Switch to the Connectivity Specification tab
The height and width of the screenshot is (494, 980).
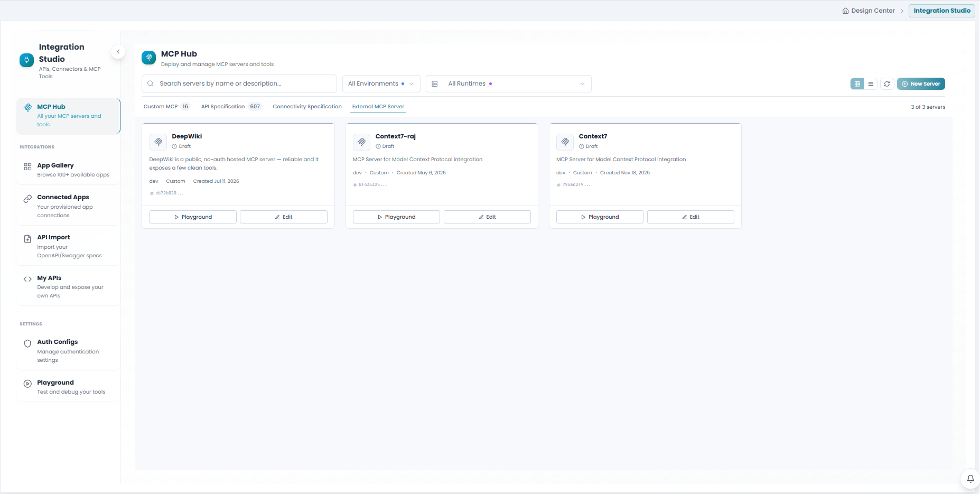tap(307, 107)
